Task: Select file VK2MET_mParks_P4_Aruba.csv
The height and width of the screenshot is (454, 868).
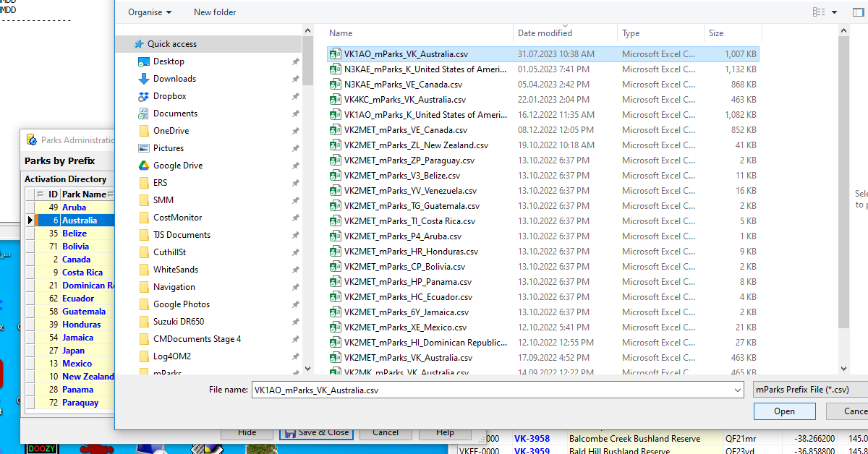Action: (x=542, y=236)
